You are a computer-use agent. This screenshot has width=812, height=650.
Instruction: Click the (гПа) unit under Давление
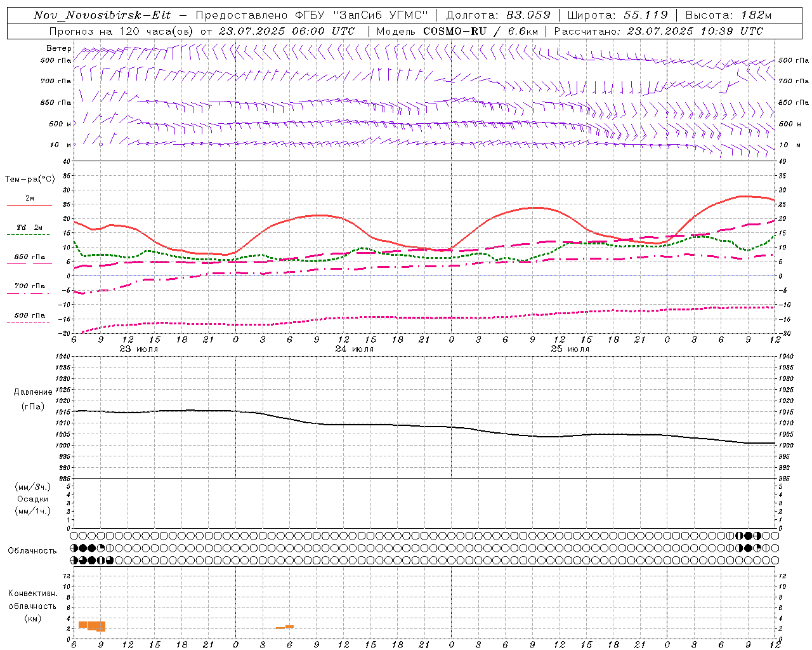click(33, 407)
